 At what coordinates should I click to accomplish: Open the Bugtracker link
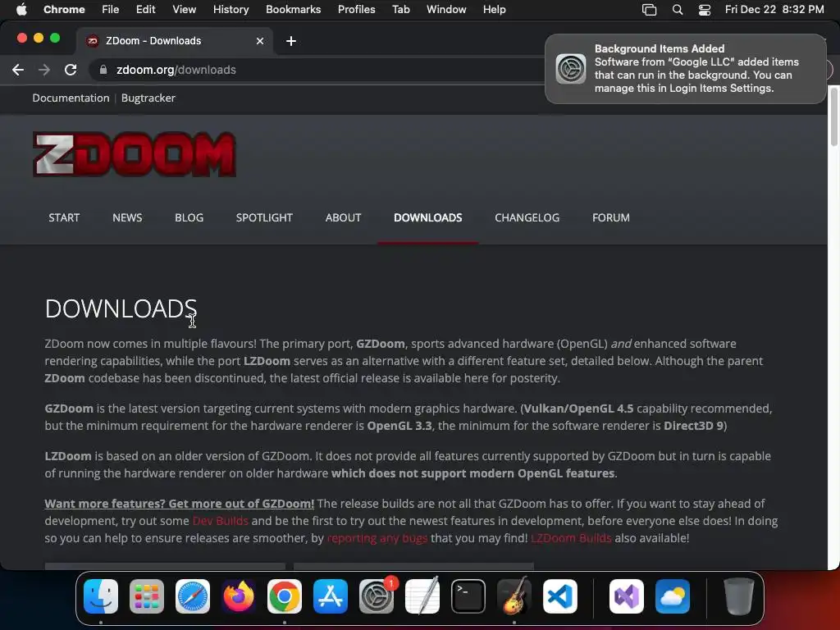click(148, 98)
